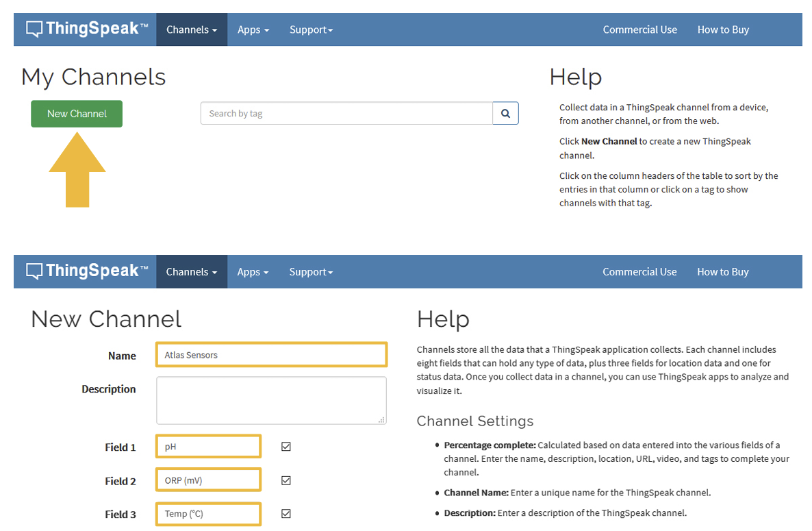Open Apps dropdown in My Channels navbar
812x531 pixels.
coord(253,29)
